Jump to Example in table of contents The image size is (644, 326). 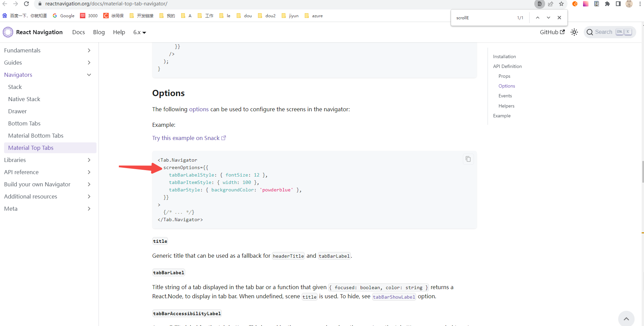pyautogui.click(x=502, y=116)
